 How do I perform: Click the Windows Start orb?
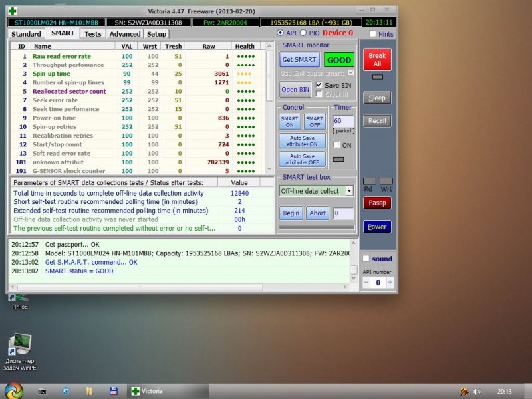point(13,390)
